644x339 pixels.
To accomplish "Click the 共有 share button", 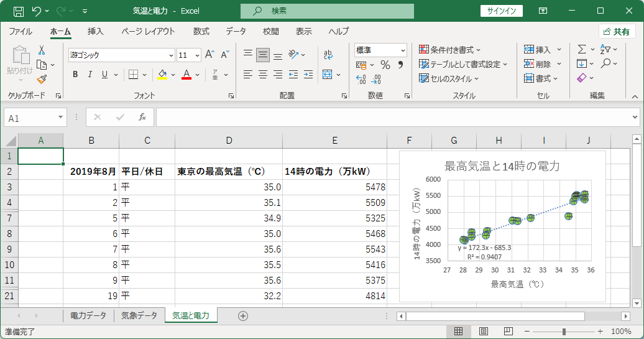I will pos(617,32).
